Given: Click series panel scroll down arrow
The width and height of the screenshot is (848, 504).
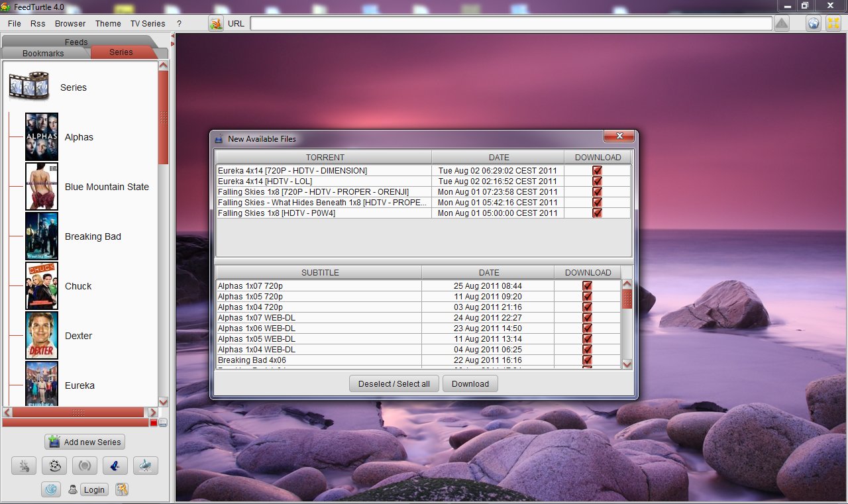Looking at the screenshot, I should [164, 401].
